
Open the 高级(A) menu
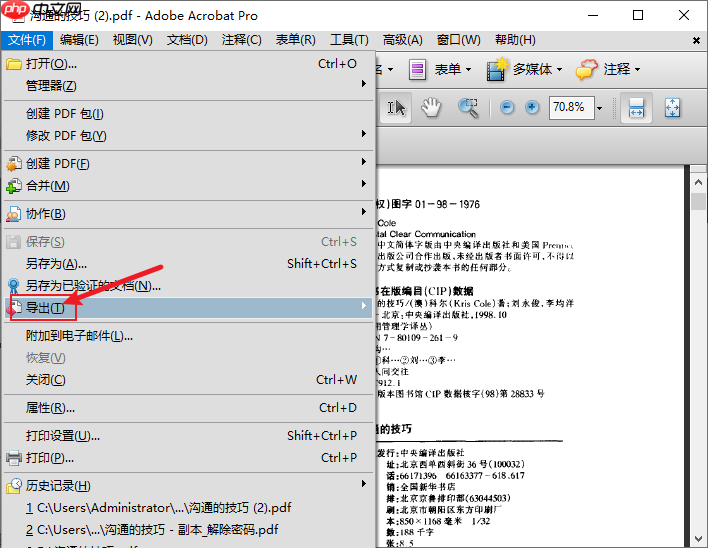click(403, 40)
